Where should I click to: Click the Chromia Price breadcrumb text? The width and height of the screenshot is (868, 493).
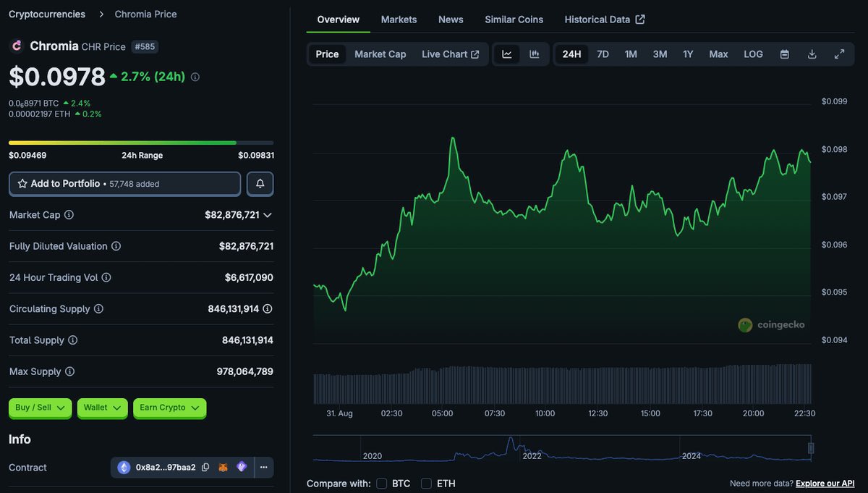[145, 14]
